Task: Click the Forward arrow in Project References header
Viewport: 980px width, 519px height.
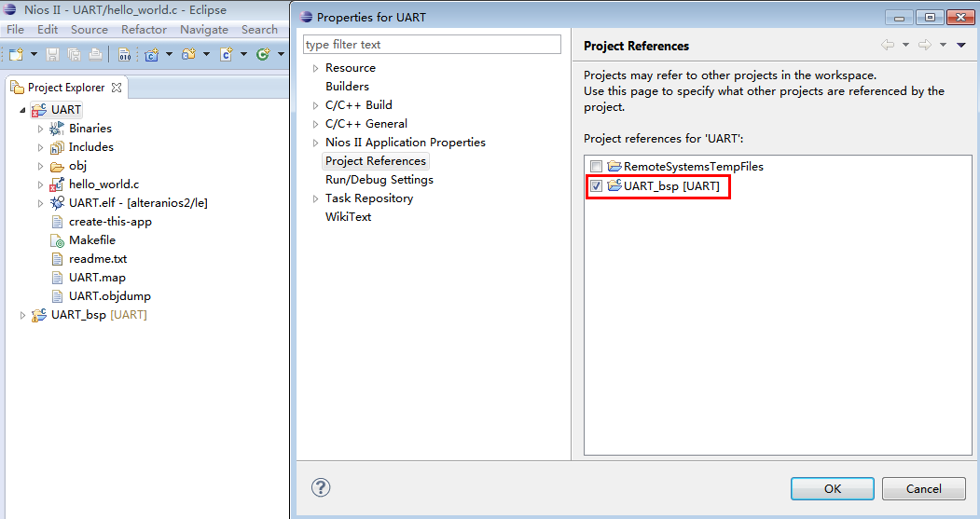Action: [925, 45]
